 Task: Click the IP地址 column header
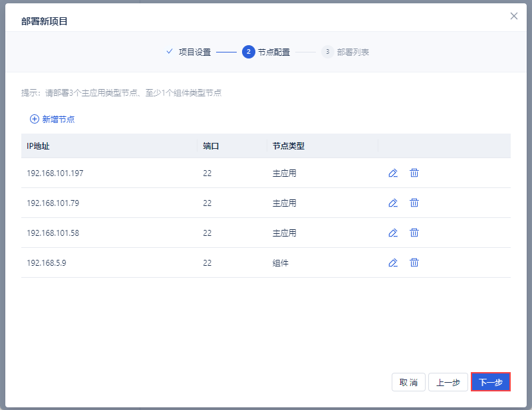(x=38, y=146)
